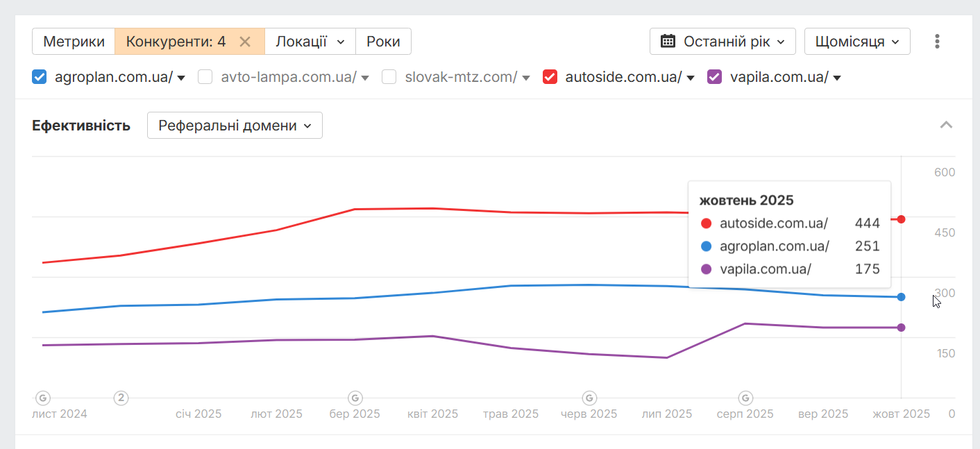Collapse the Ефективність chart section chevron

[x=946, y=126]
